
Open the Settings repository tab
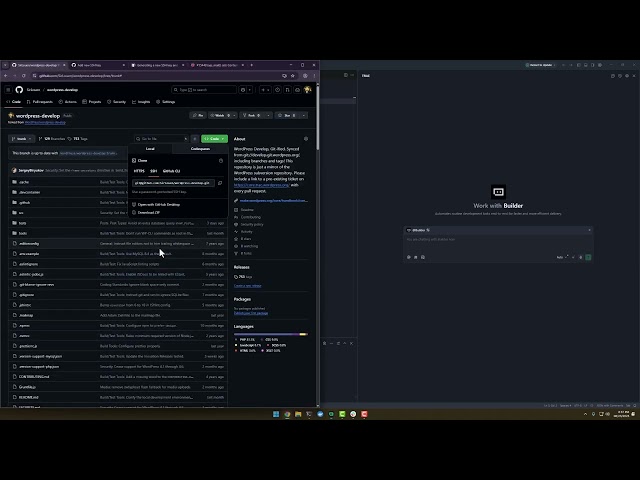[166, 102]
